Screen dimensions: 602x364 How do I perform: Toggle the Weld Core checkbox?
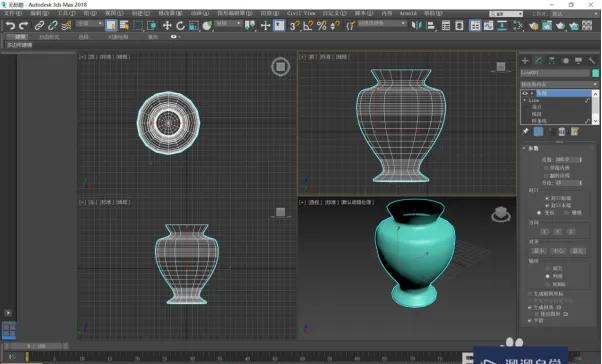(546, 168)
